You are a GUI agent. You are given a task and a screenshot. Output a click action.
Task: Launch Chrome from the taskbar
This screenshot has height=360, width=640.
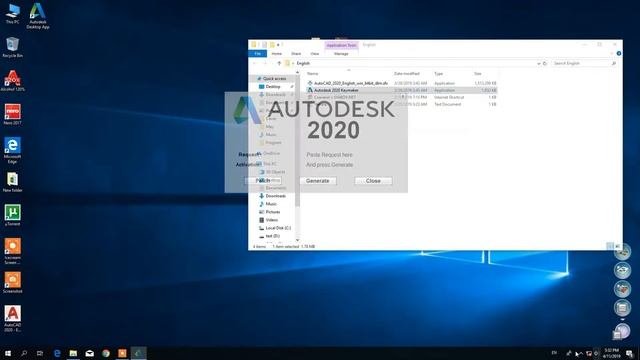pos(106,353)
